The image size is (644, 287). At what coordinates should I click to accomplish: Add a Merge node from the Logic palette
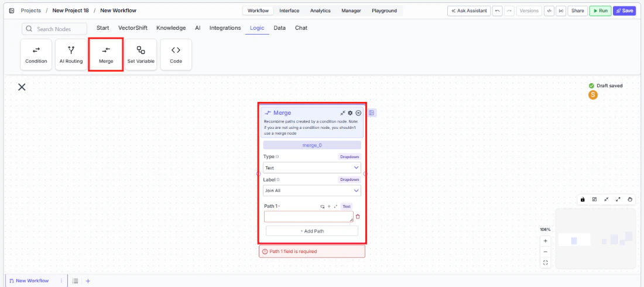(106, 54)
